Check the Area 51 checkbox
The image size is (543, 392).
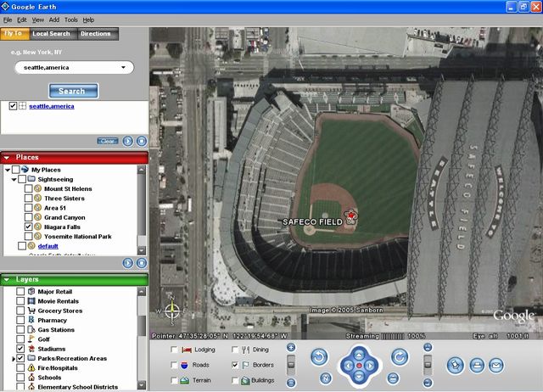point(28,208)
